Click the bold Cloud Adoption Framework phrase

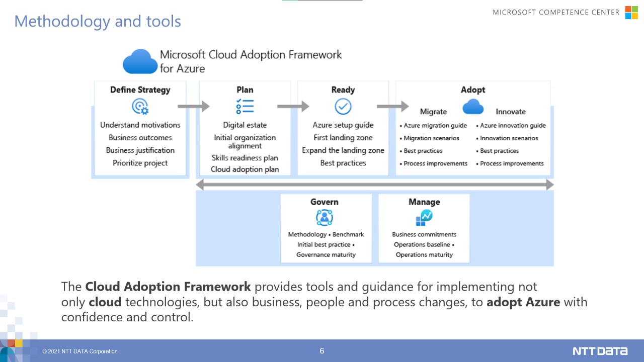[168, 287]
